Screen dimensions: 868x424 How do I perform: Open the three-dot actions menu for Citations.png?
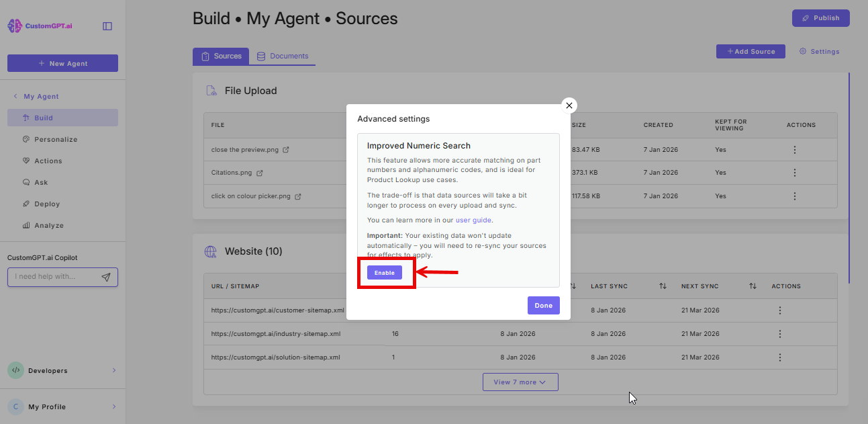pyautogui.click(x=795, y=173)
